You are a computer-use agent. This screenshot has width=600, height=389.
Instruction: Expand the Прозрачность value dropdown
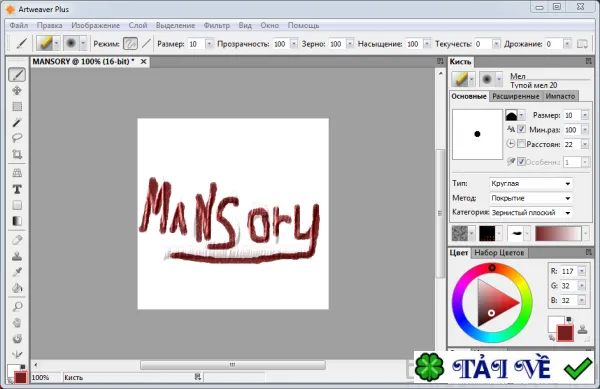coord(294,44)
